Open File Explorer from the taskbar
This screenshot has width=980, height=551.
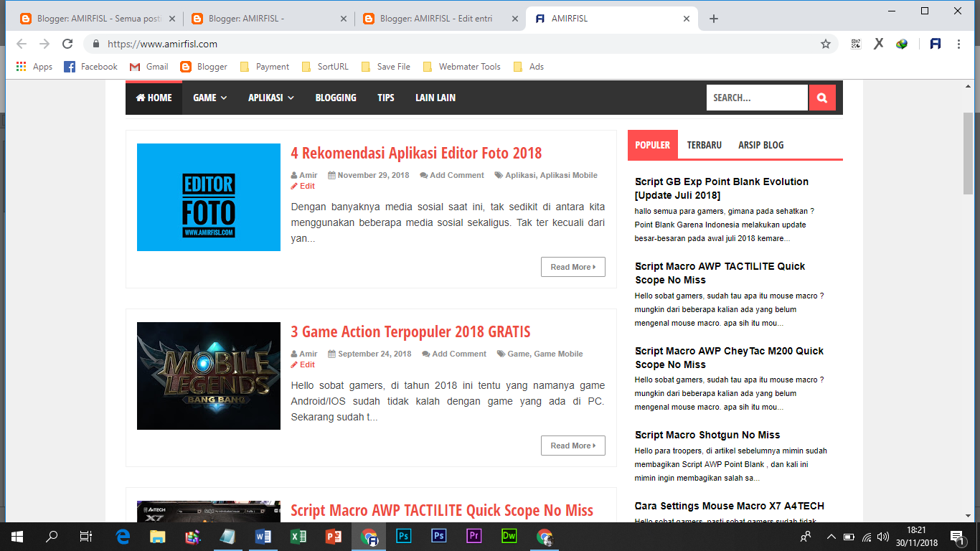pyautogui.click(x=158, y=536)
